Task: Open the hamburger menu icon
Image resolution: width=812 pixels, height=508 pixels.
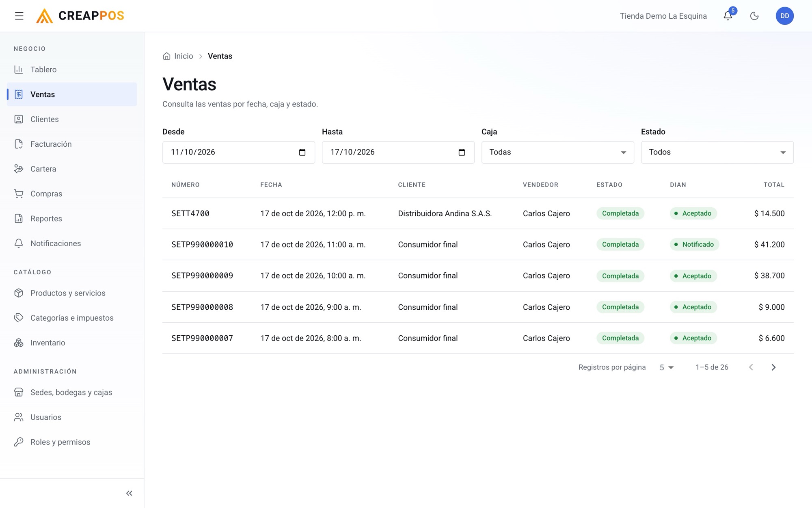Action: pyautogui.click(x=19, y=16)
